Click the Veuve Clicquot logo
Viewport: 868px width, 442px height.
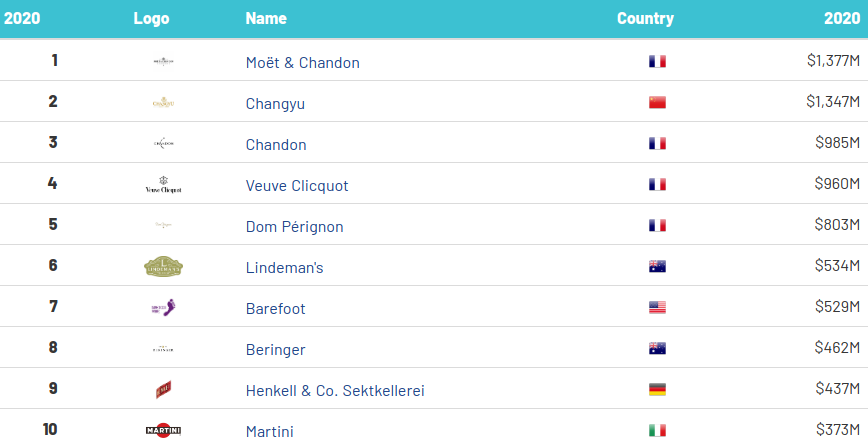163,186
